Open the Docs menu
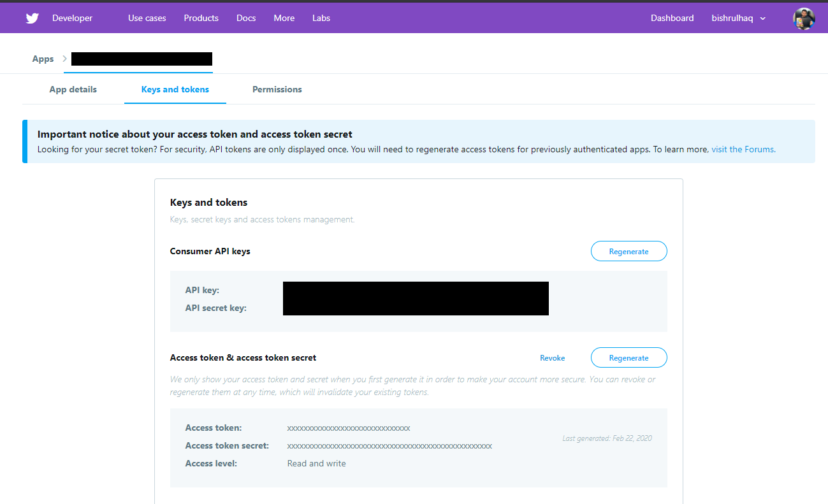This screenshot has width=828, height=504. coord(246,18)
